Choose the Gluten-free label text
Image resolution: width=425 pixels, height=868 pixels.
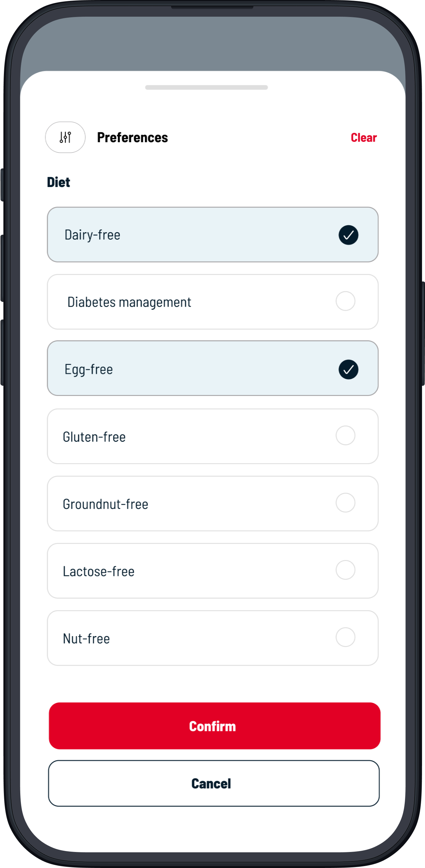point(94,437)
